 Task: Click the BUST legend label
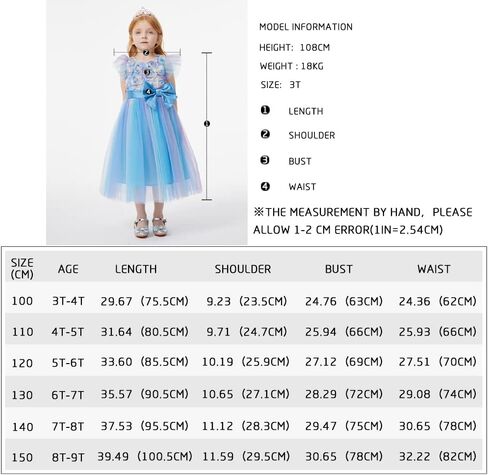(x=300, y=161)
